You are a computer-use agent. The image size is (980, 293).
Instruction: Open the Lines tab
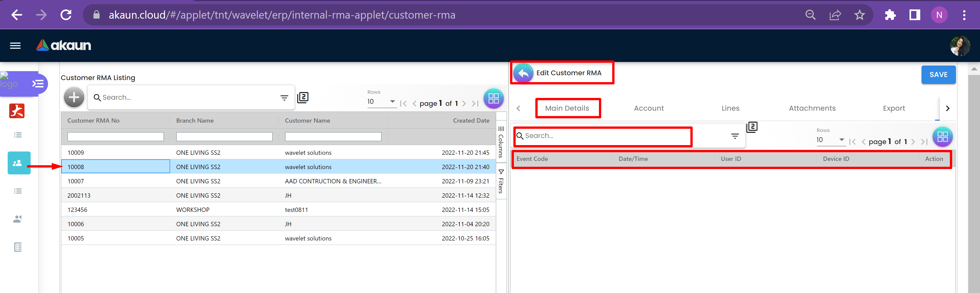730,108
